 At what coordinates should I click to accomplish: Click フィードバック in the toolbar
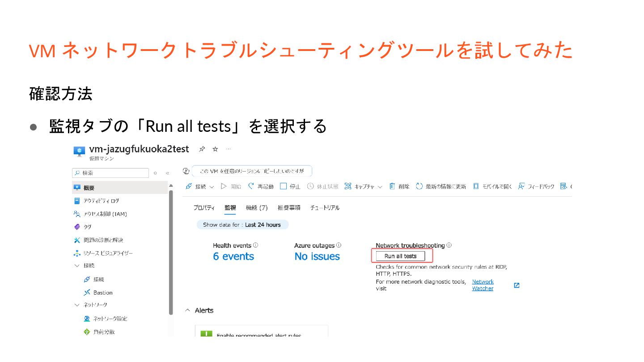(x=536, y=186)
